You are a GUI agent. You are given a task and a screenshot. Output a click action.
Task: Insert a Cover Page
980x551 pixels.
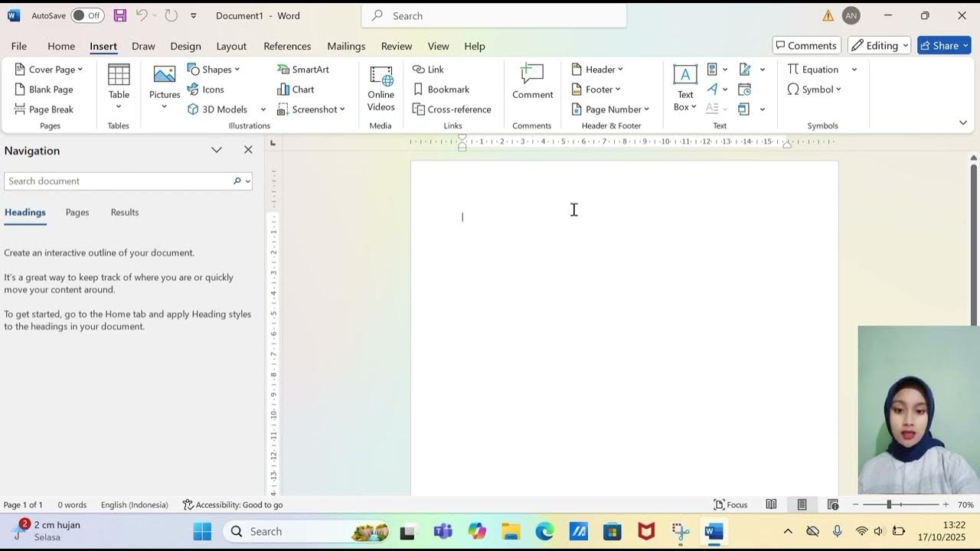tap(48, 69)
